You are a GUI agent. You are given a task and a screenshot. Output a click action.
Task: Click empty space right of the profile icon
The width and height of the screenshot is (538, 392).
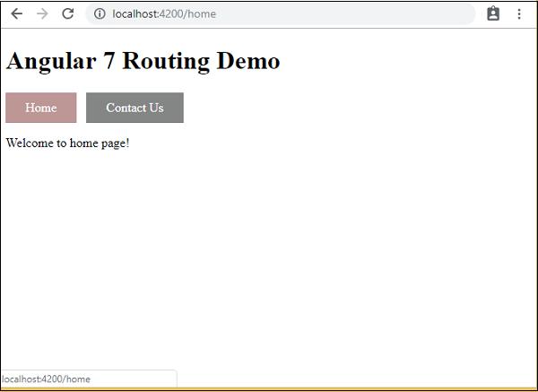click(507, 14)
